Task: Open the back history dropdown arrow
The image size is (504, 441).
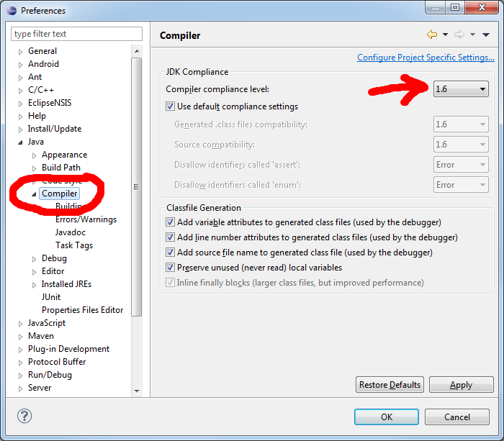Action: (445, 35)
